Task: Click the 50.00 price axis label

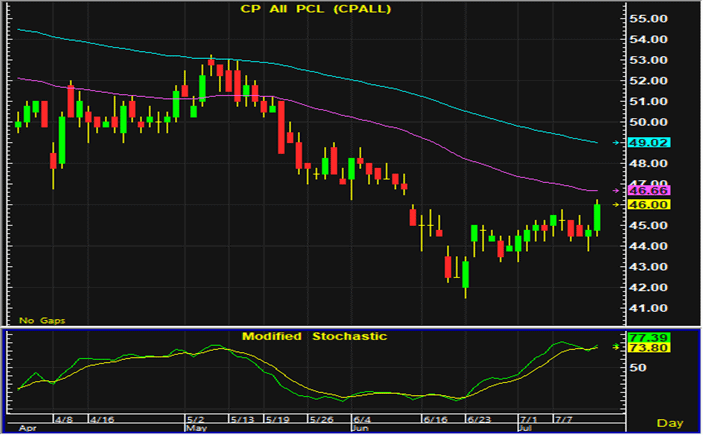Action: [x=648, y=122]
